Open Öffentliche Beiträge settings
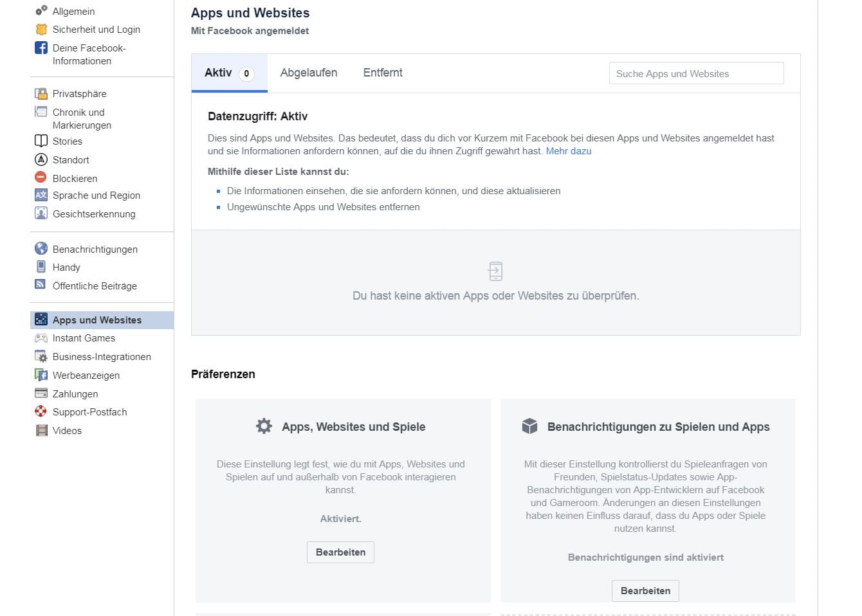862x616 pixels. click(x=95, y=286)
